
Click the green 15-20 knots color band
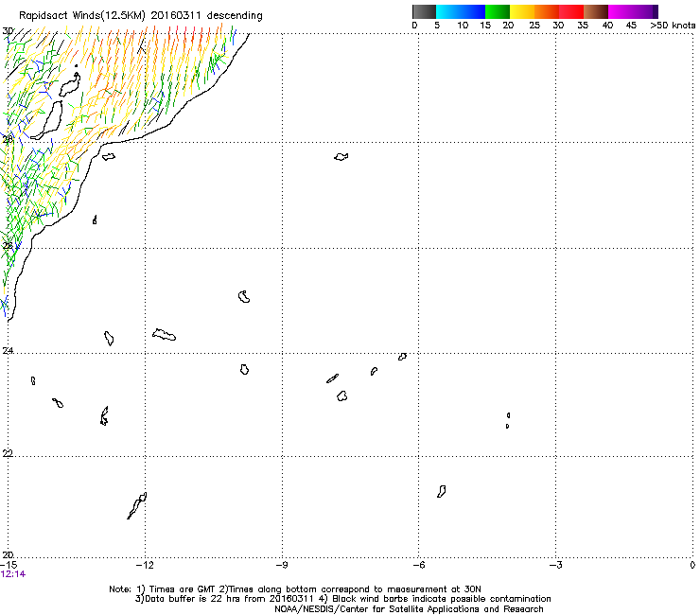tap(498, 11)
